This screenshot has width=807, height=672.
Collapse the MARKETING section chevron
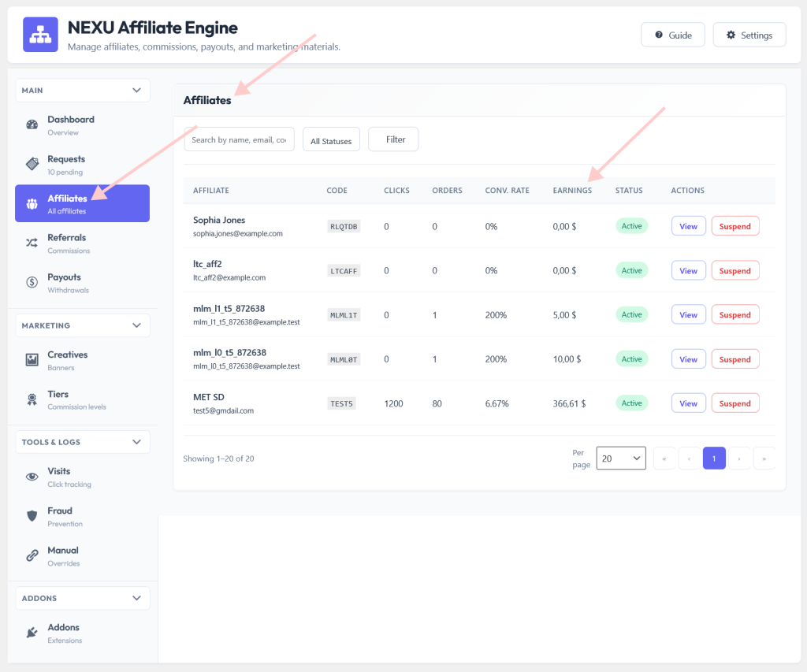(136, 325)
